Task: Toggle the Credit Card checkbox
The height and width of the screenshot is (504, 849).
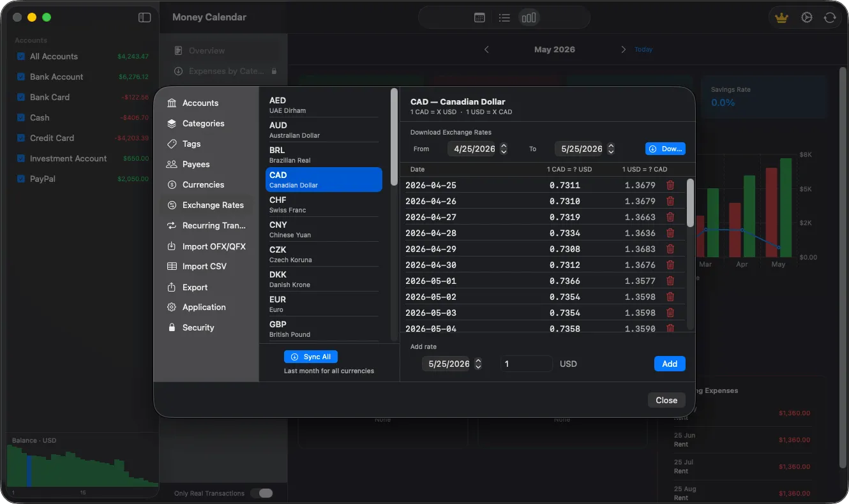Action: 21,138
